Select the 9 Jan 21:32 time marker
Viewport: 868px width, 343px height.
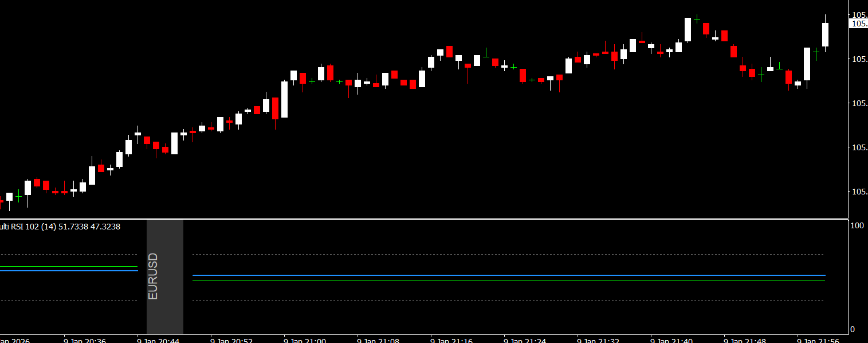[599, 340]
